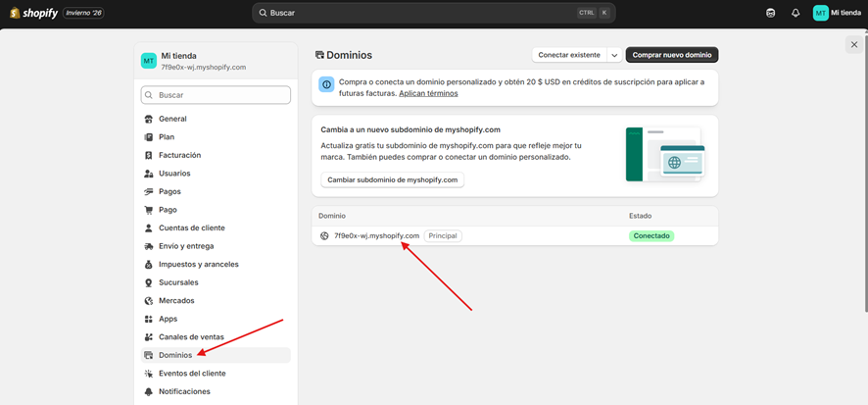
Task: Open the Usuarios settings section
Action: click(x=174, y=174)
